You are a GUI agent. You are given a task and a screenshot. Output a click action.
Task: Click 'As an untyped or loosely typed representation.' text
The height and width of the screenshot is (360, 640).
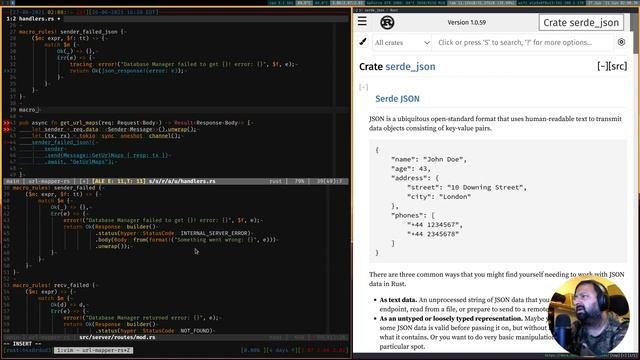451,318
